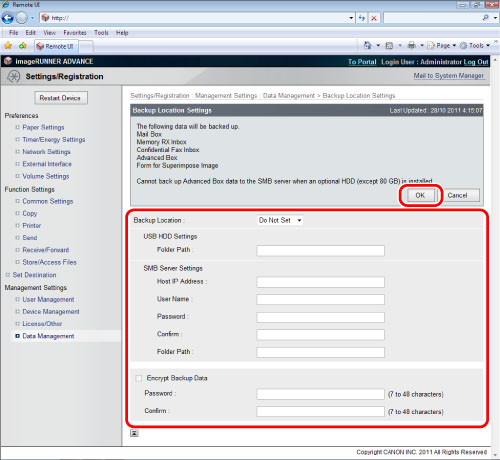Click the Add to Favorites icon
Image resolution: width=500 pixels, height=460 pixels.
pyautogui.click(x=22, y=46)
